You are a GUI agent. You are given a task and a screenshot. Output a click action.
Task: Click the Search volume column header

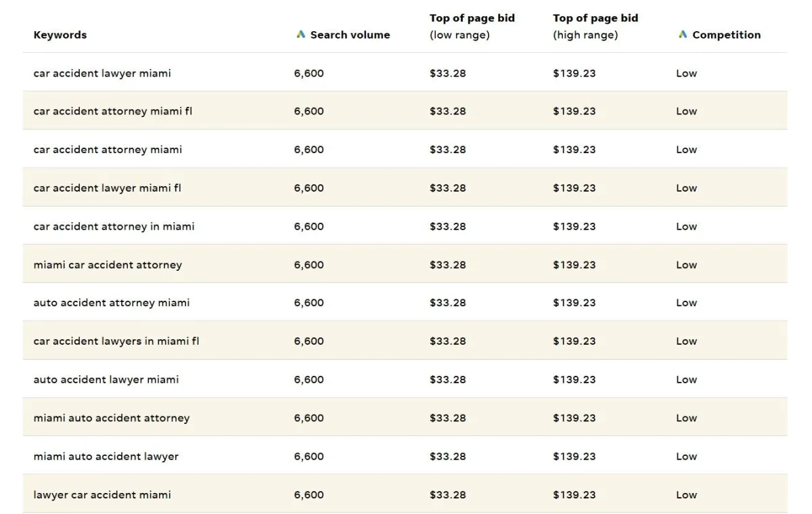(350, 35)
